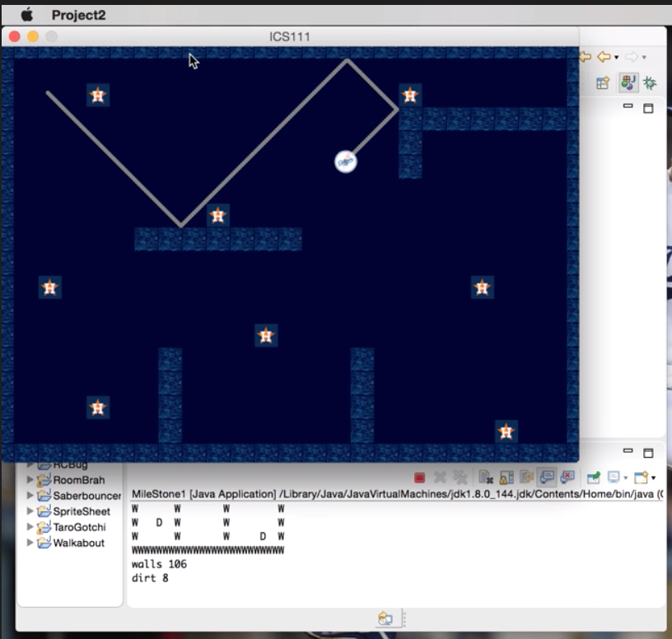Switch to the Debug perspective bug icon
Image resolution: width=672 pixels, height=639 pixels.
click(x=650, y=82)
